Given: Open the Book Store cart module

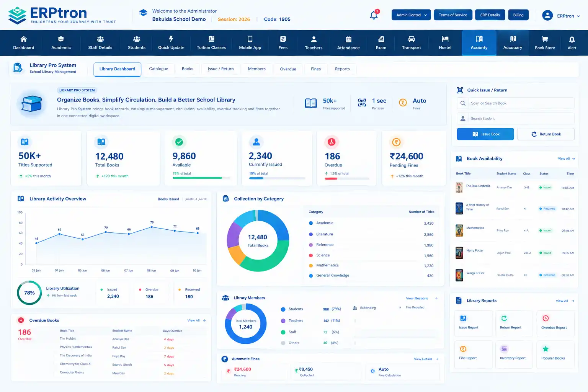Looking at the screenshot, I should tap(545, 43).
